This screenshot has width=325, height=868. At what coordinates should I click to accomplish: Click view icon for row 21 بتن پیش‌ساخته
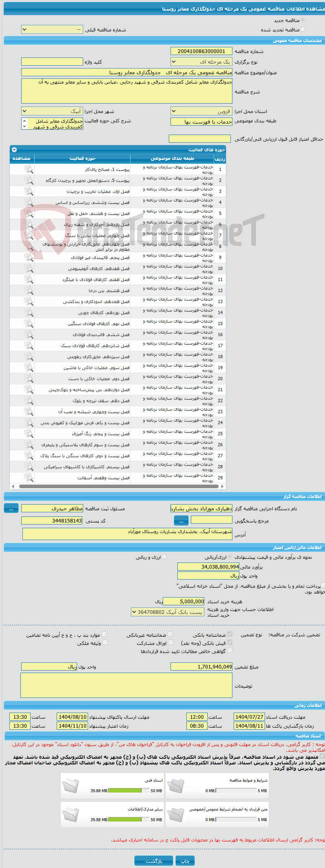pos(29,390)
